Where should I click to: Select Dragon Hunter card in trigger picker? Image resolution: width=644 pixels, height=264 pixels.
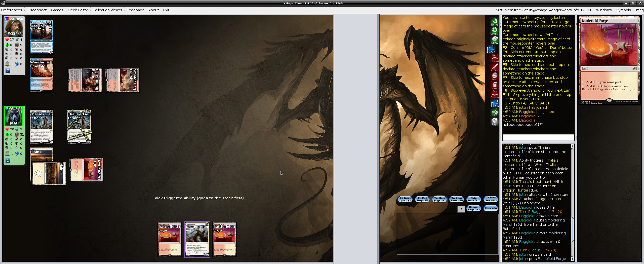(197, 239)
